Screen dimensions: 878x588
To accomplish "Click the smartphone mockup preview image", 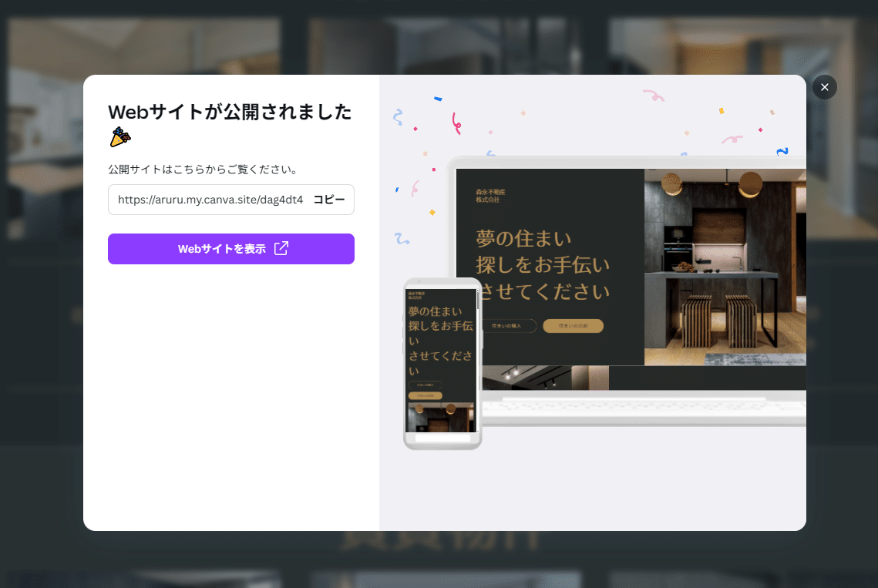I will 442,362.
